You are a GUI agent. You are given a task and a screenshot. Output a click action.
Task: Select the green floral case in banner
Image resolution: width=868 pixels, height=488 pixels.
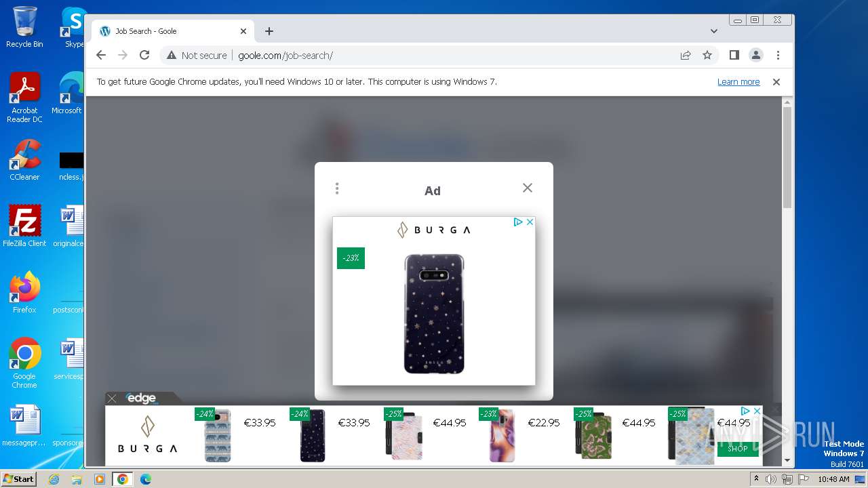[x=594, y=437]
